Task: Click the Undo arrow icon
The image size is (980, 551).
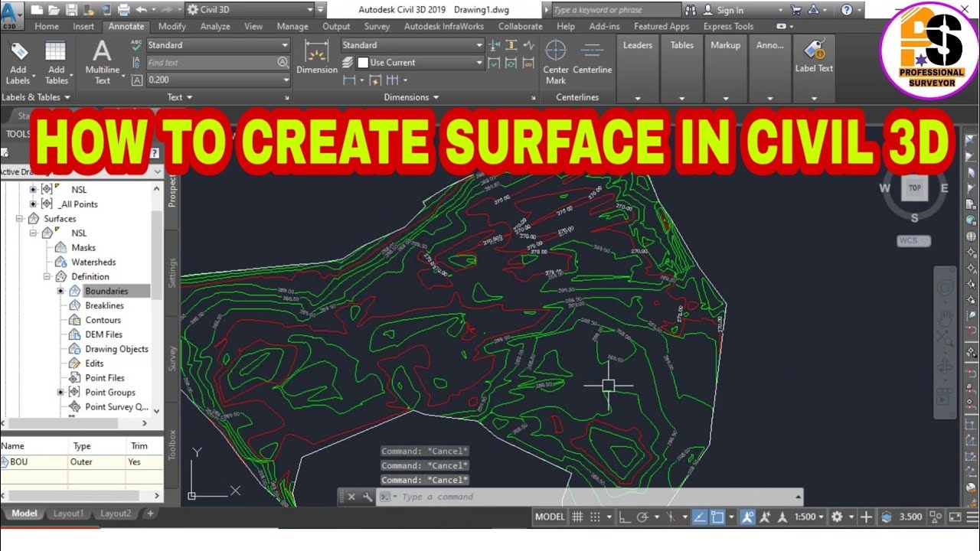Action: coord(142,10)
